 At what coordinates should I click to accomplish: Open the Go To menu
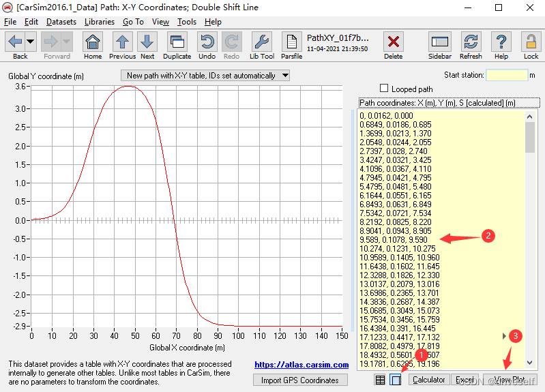pyautogui.click(x=133, y=22)
